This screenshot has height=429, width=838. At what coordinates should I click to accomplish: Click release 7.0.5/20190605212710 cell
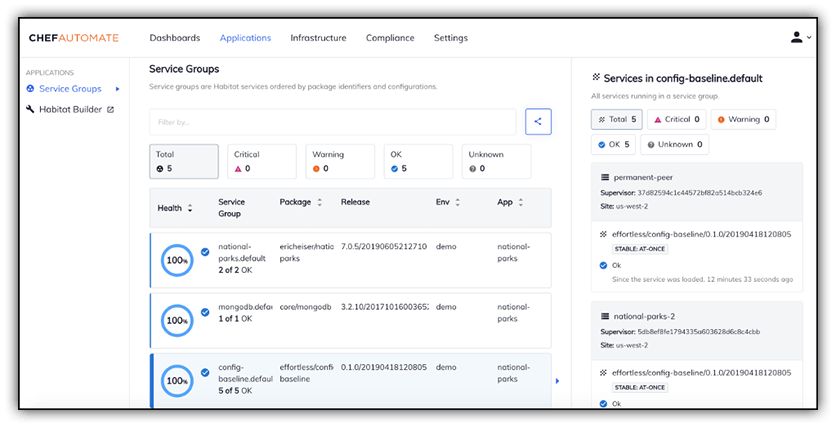point(384,247)
